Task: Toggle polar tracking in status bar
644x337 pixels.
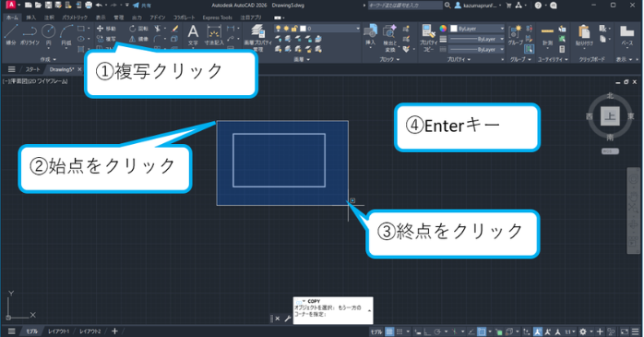Action: click(437, 331)
